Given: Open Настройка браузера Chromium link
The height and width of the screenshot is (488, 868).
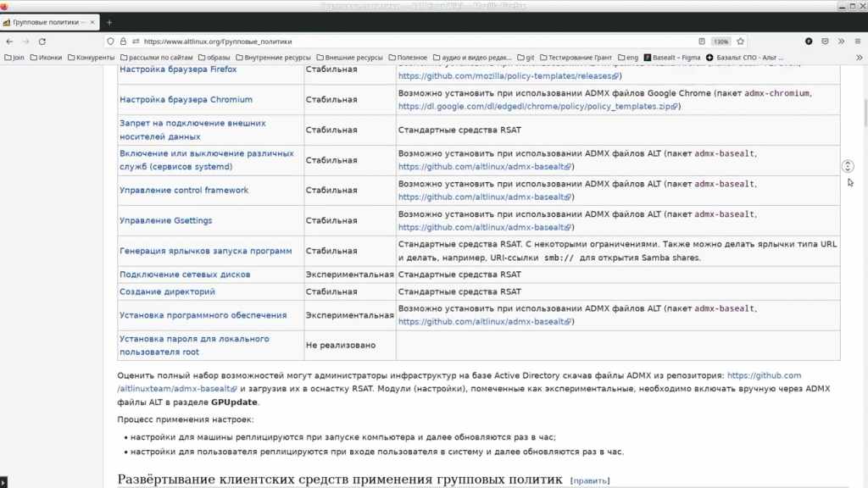Looking at the screenshot, I should [x=186, y=100].
